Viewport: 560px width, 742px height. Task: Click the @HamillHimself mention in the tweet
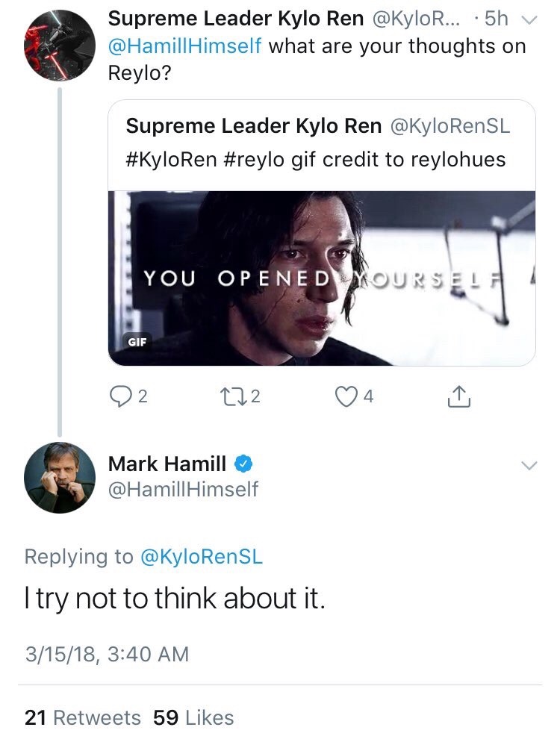185,46
